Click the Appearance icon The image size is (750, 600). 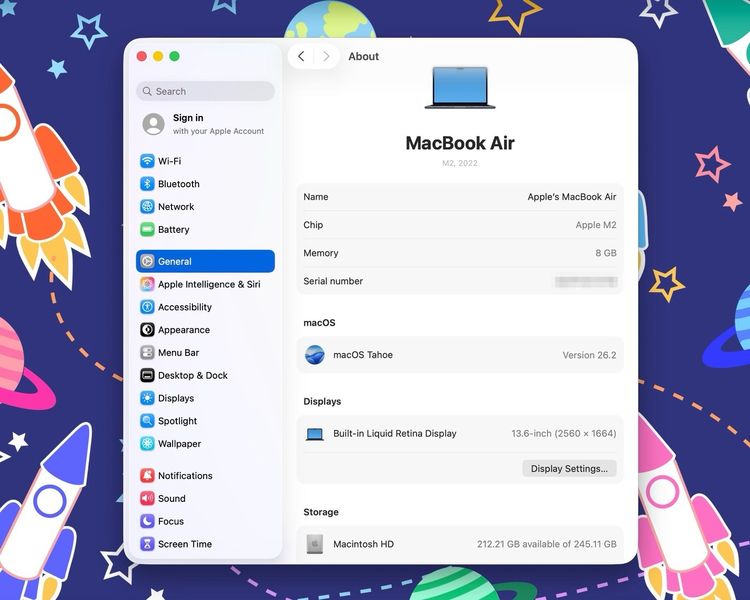[x=147, y=330]
